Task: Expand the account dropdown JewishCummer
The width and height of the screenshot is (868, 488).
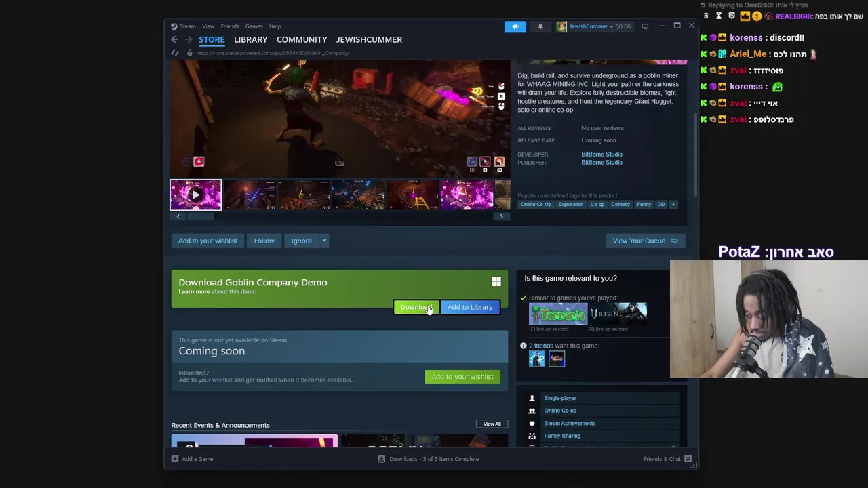Action: click(611, 26)
